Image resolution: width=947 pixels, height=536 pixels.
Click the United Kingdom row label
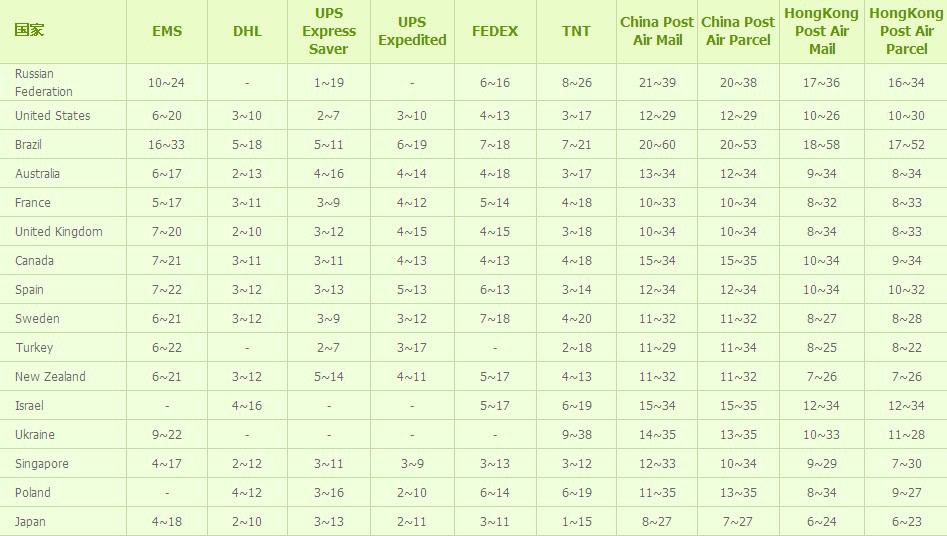(58, 232)
